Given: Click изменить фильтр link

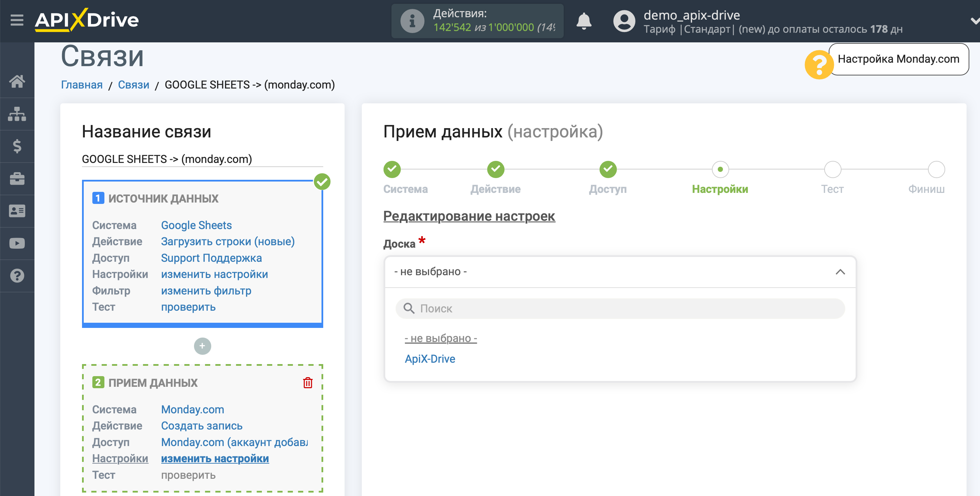Looking at the screenshot, I should pos(206,291).
